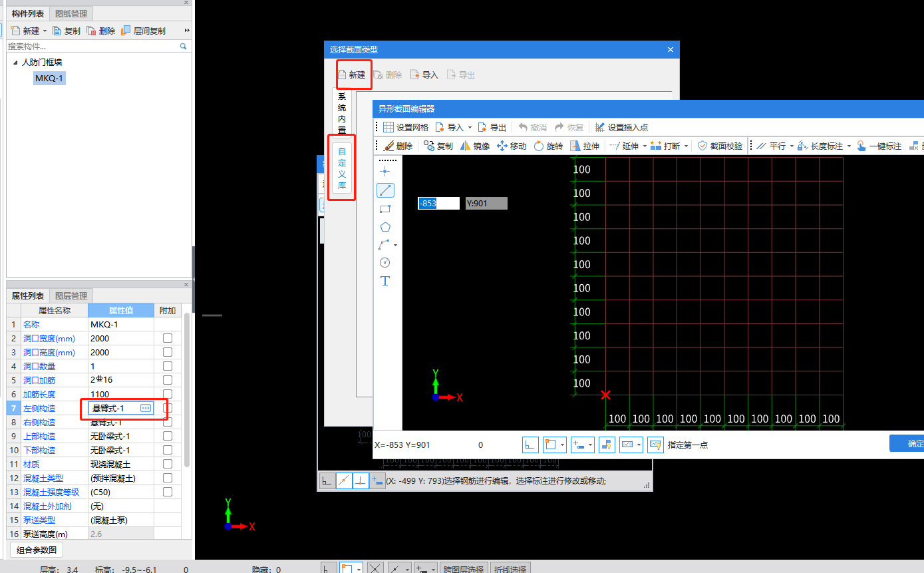Switch to 自定义库 tab
This screenshot has width=924, height=573.
pos(342,168)
